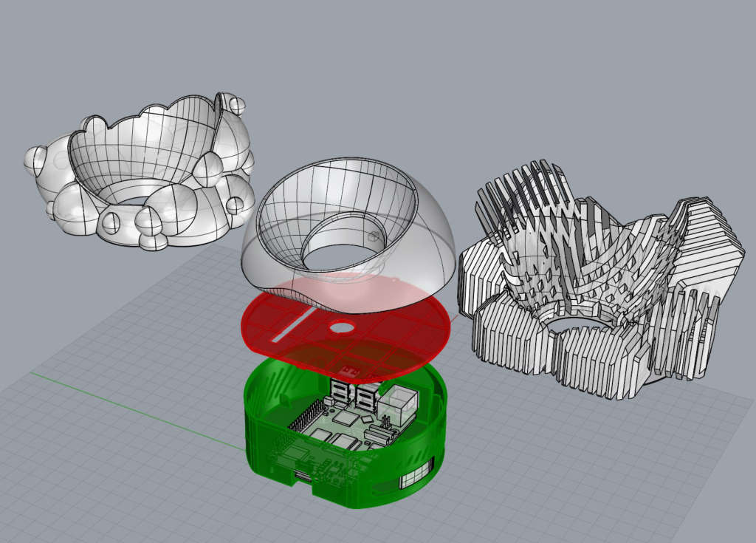Image resolution: width=756 pixels, height=543 pixels.
Task: Select the slatted ribbed shell model
Action: (x=602, y=280)
